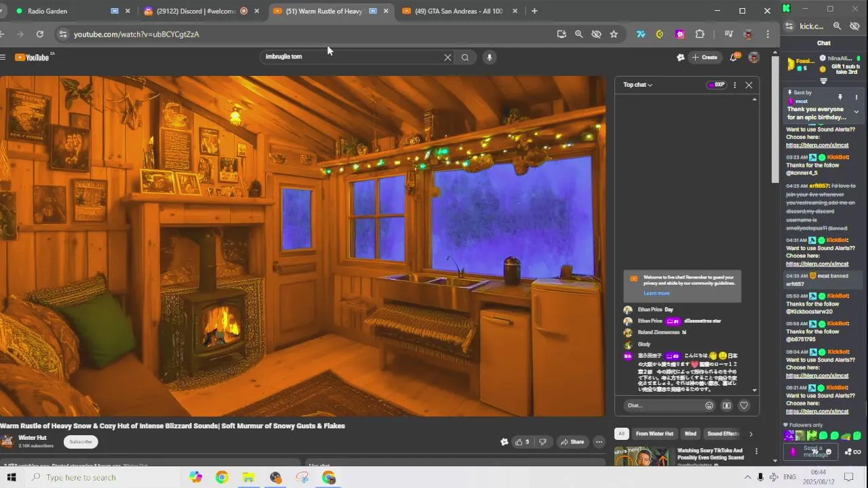
Task: Reload the page in the browser toolbar
Action: pyautogui.click(x=40, y=34)
